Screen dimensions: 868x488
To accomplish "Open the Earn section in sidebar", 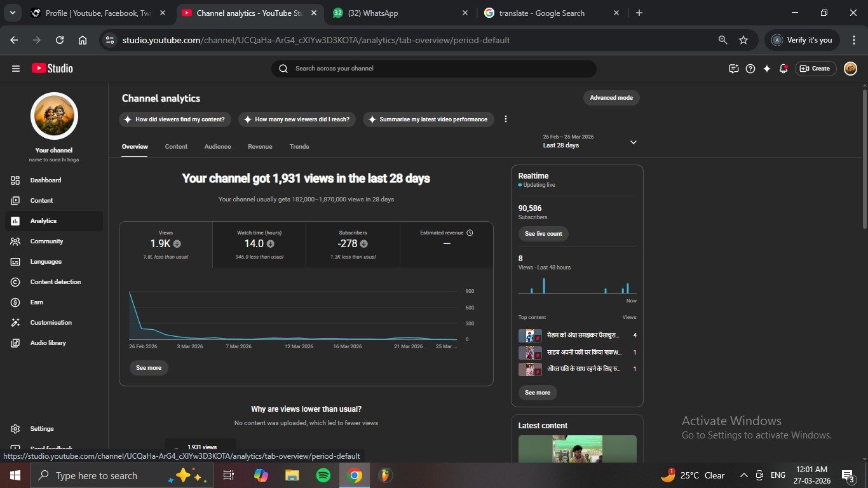I will [37, 302].
